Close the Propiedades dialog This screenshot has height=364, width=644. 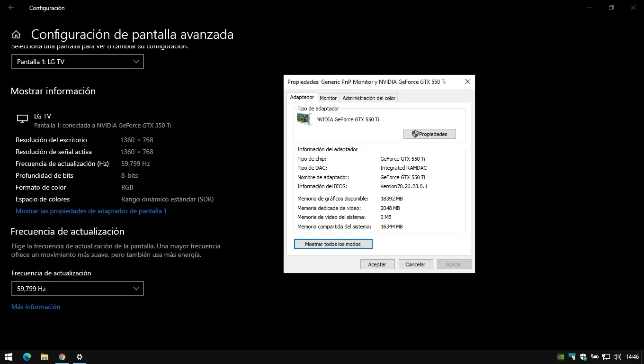click(x=468, y=82)
